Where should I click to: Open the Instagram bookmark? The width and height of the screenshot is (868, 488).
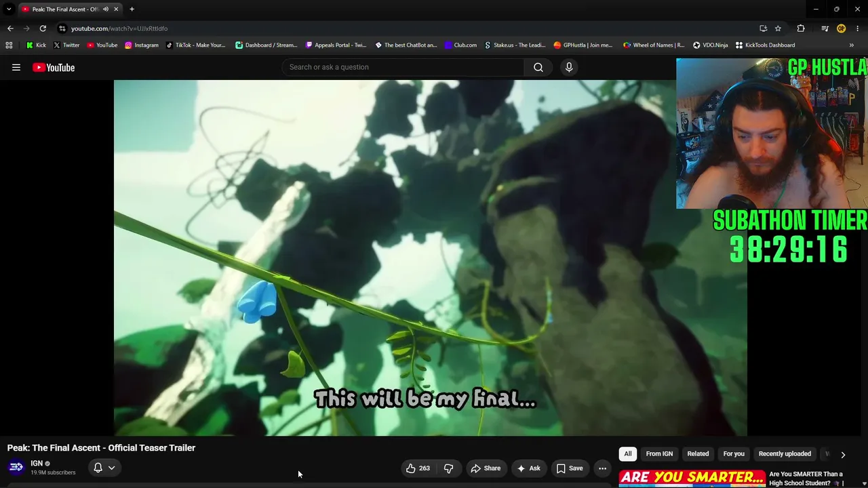pyautogui.click(x=141, y=45)
